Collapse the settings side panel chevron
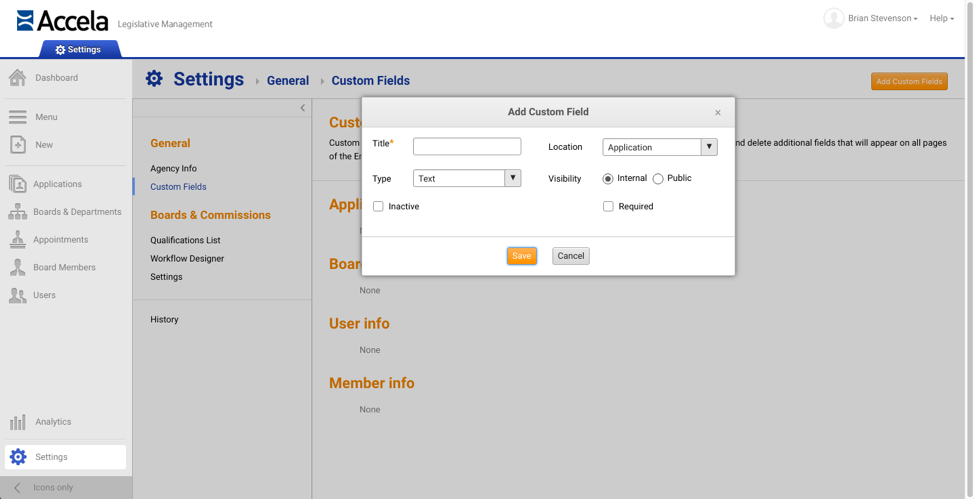Image resolution: width=974 pixels, height=499 pixels. 303,108
